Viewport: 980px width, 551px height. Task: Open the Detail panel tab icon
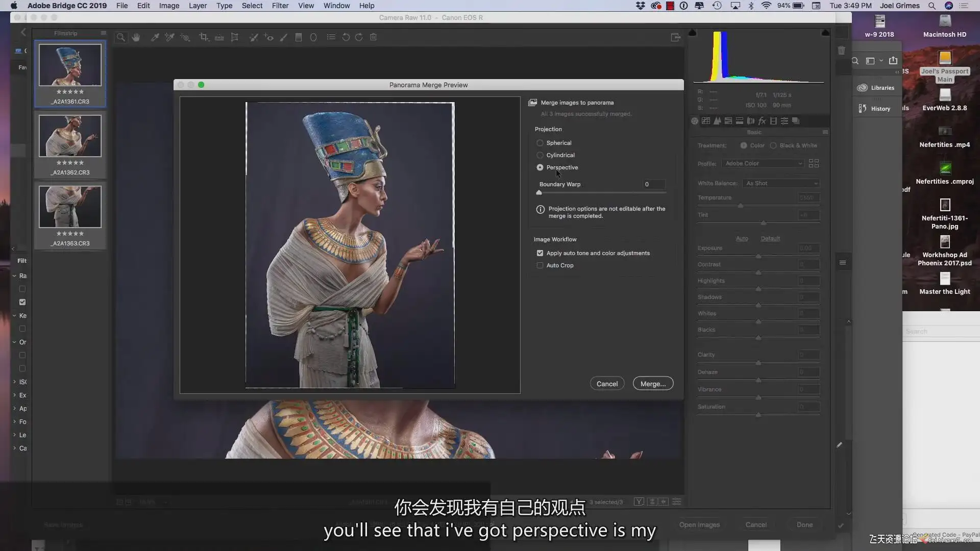pyautogui.click(x=717, y=121)
